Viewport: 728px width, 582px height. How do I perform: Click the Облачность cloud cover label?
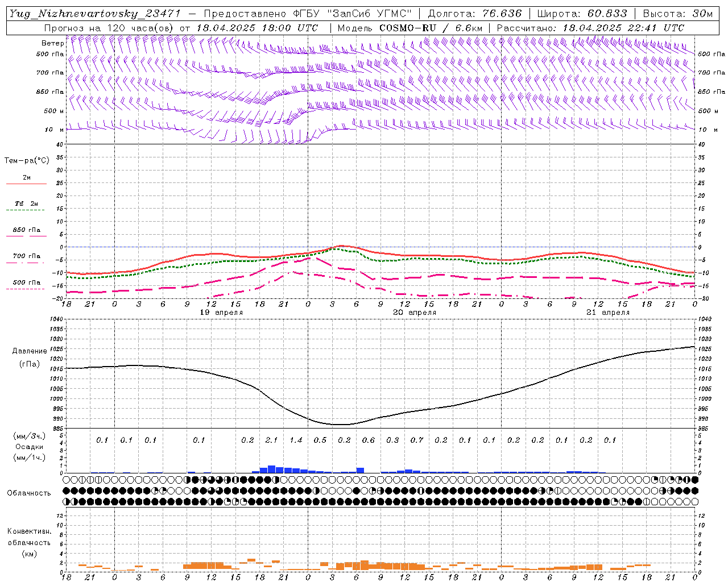(29, 493)
